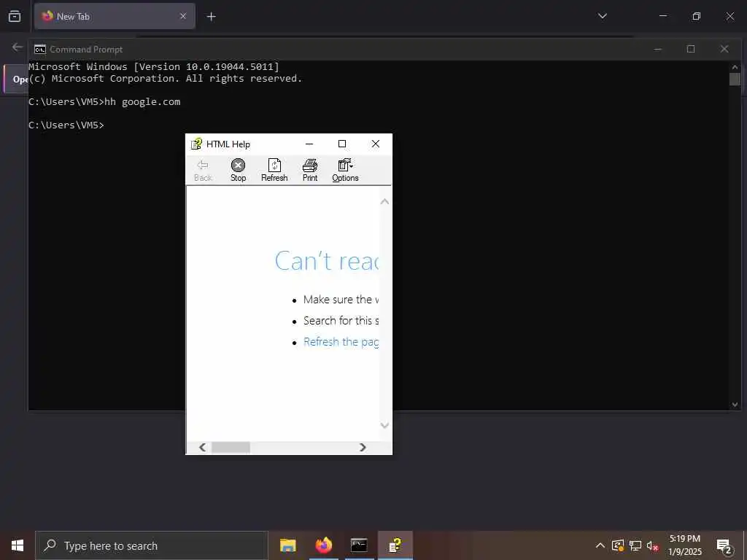
Task: Click the taskbar search box
Action: coord(152,545)
